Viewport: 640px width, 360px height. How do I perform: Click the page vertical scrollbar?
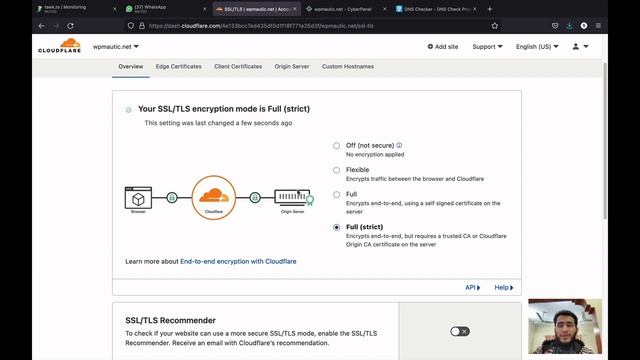(x=605, y=141)
